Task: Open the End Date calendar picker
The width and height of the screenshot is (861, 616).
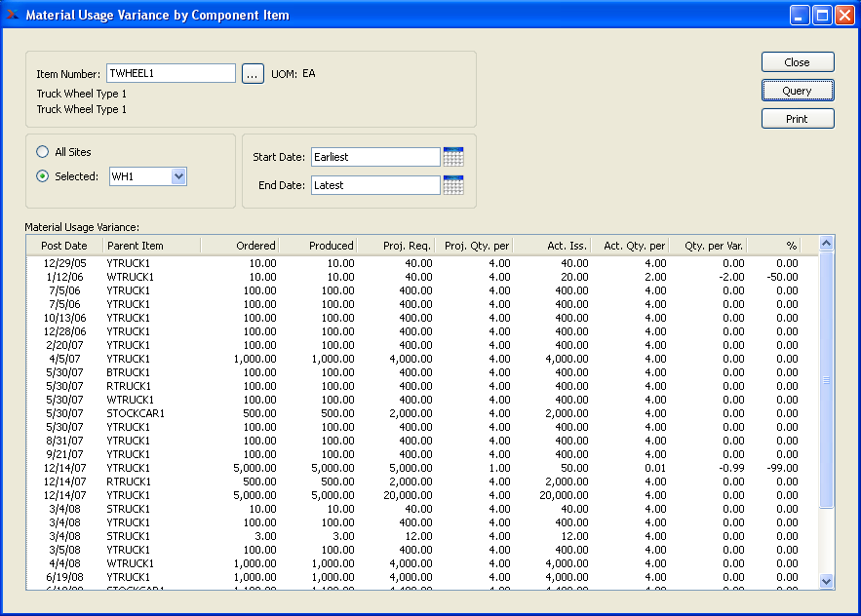Action: [452, 185]
